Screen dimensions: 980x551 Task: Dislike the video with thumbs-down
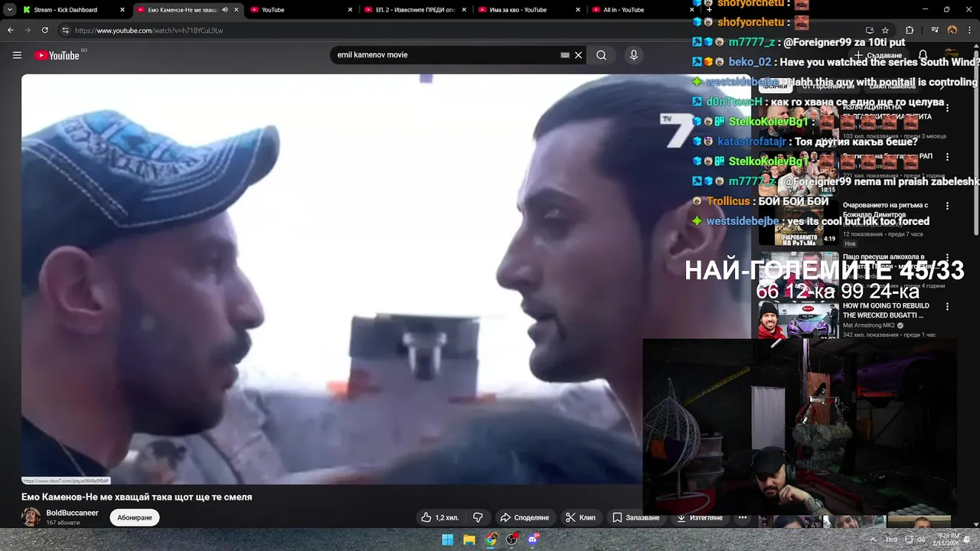click(478, 518)
